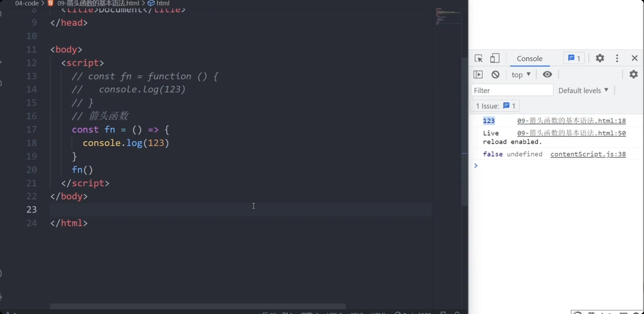This screenshot has height=314, width=644.
Task: Activate the DevTools inspect element picker
Action: tap(479, 58)
